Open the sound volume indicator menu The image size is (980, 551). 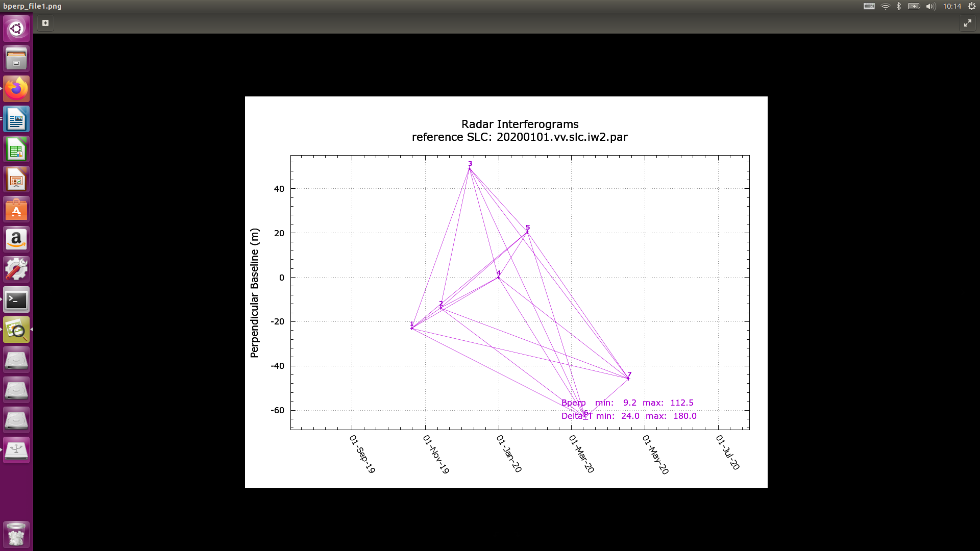coord(930,6)
